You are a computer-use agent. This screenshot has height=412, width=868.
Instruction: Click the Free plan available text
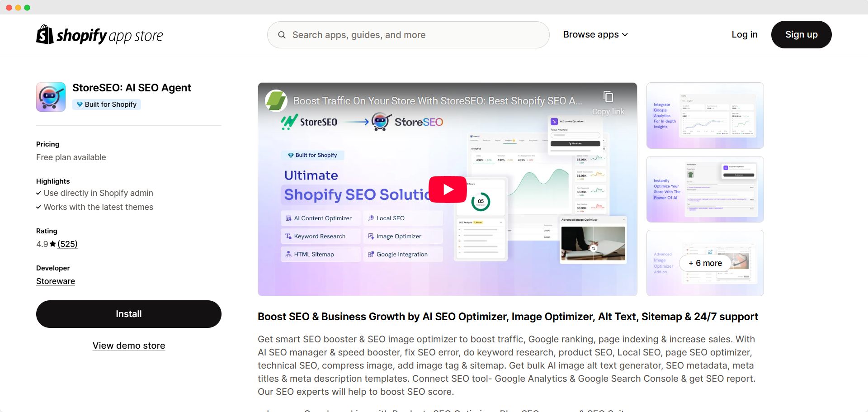coord(71,157)
